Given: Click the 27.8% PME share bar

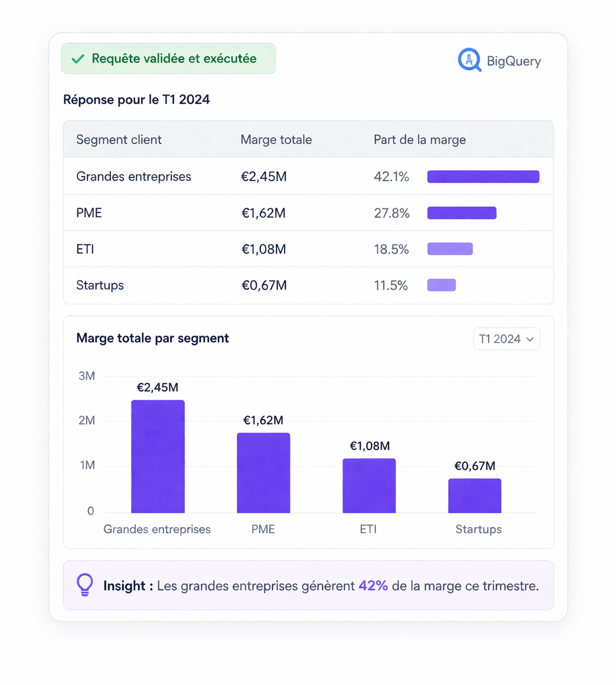Looking at the screenshot, I should [x=461, y=213].
